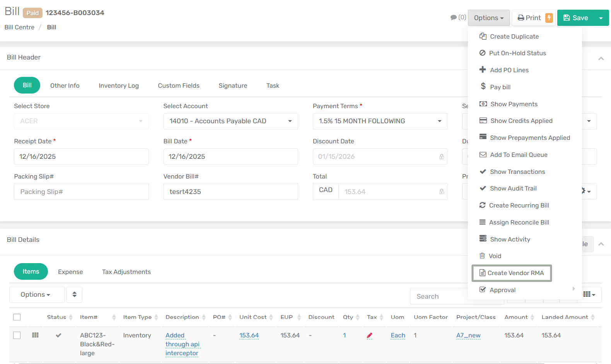Select Create Vendor RMA menu option

511,273
